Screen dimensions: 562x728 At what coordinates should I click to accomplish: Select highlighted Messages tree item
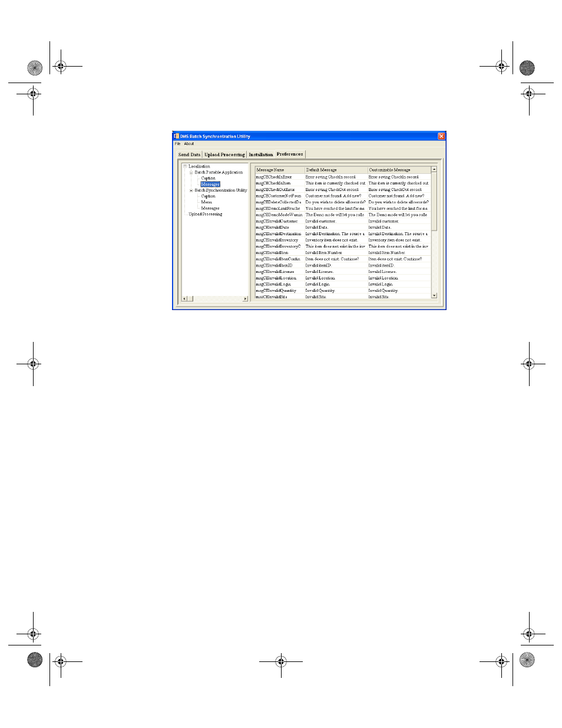tap(210, 184)
